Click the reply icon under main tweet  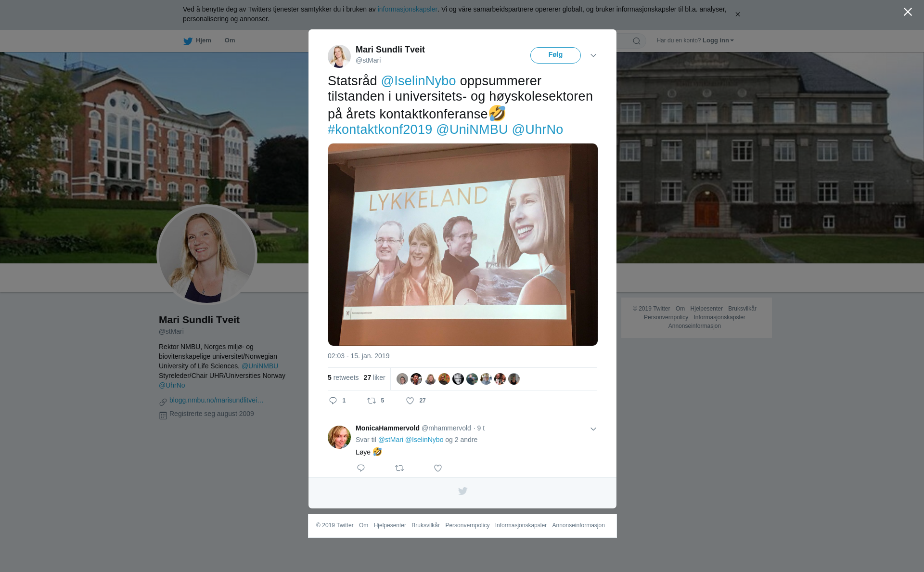(333, 401)
